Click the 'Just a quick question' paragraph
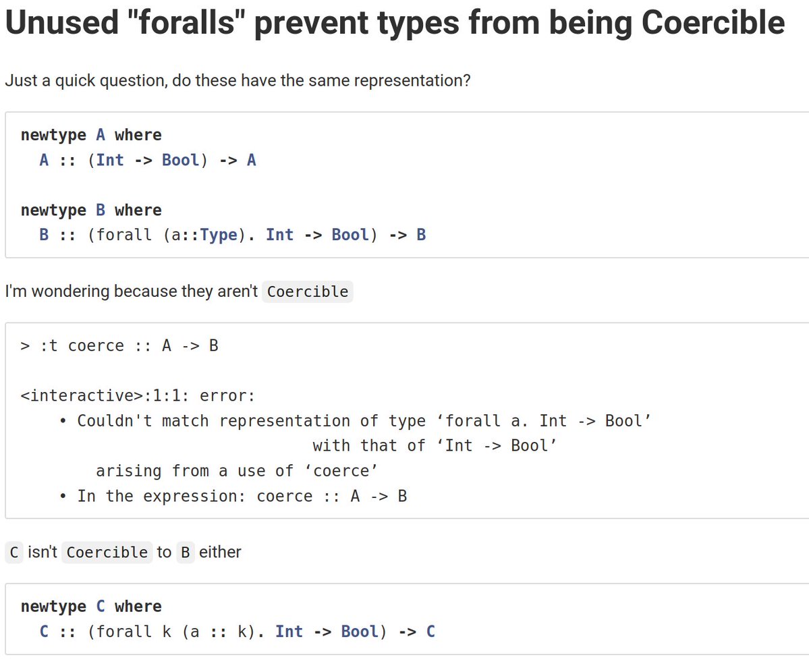This screenshot has width=809, height=672. (x=238, y=80)
